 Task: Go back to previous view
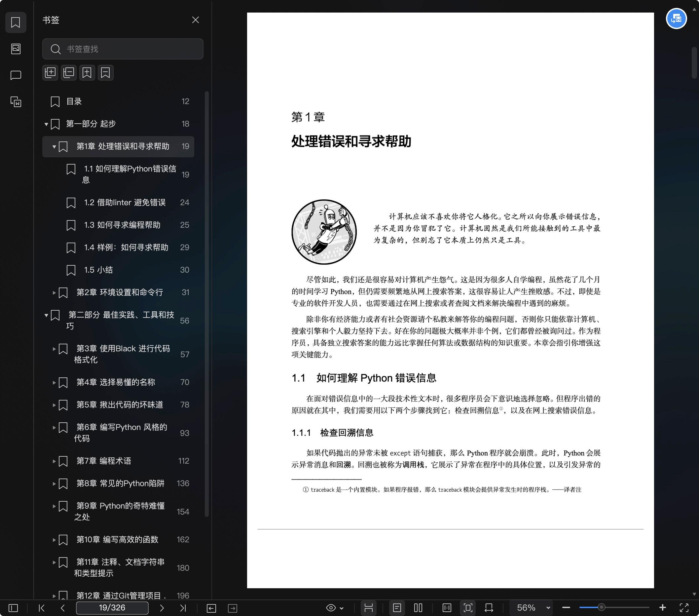click(211, 608)
